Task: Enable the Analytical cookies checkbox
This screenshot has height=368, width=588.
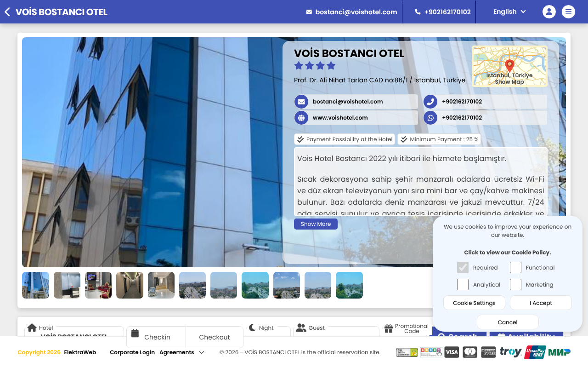Action: 463,285
